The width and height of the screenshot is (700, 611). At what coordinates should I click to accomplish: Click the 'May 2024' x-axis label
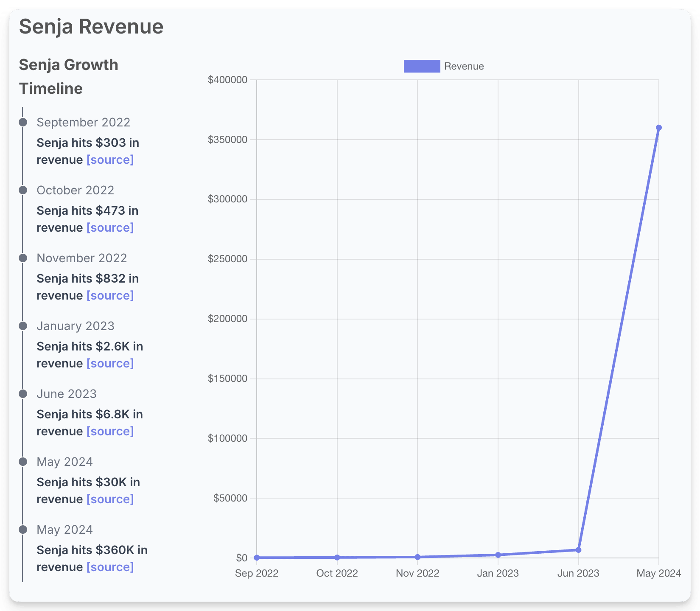659,573
